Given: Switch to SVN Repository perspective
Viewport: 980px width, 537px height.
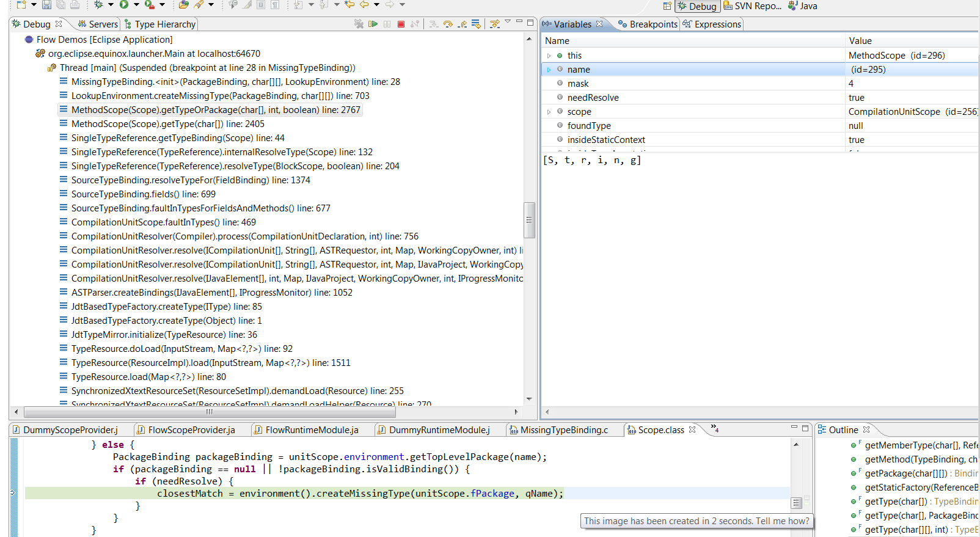Looking at the screenshot, I should (x=752, y=6).
